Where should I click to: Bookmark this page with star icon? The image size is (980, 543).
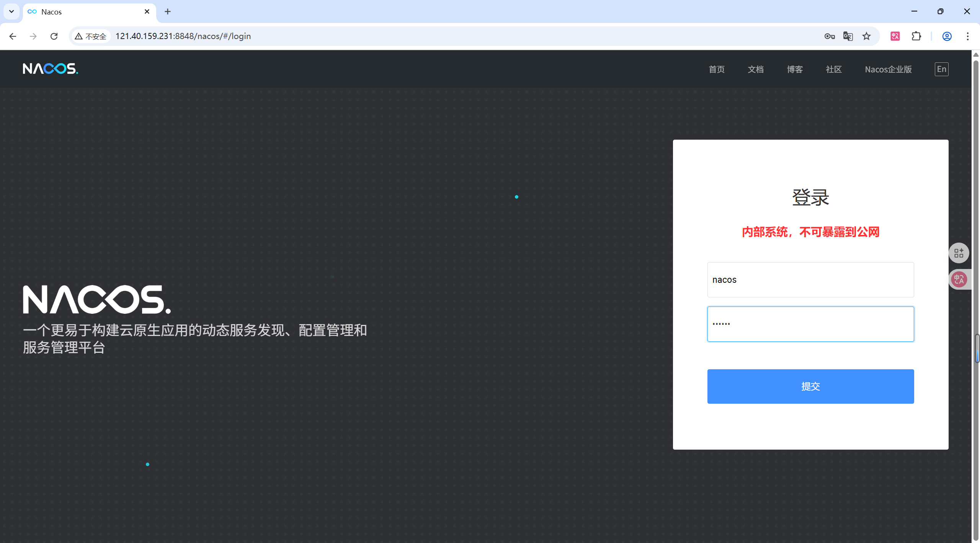[866, 36]
